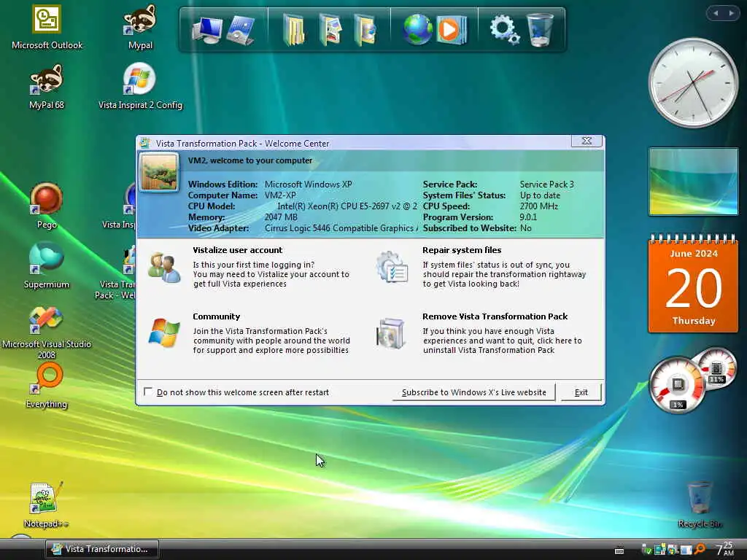Launch media player icon in the dock
Viewport: 747px width, 560px height.
pyautogui.click(x=451, y=29)
